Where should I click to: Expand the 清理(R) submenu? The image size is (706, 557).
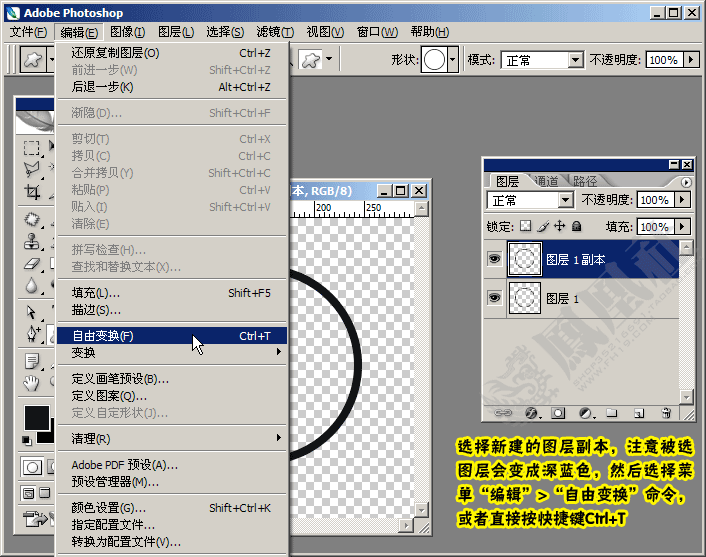pyautogui.click(x=172, y=439)
